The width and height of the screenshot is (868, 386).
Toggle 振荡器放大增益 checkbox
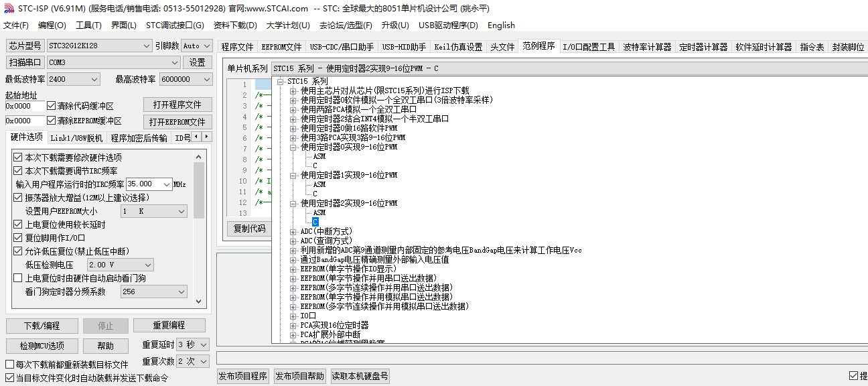[18, 198]
